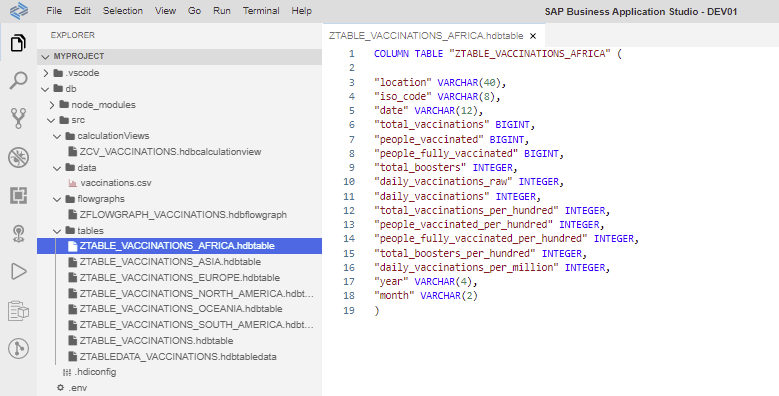This screenshot has height=396, width=779.
Task: Open the Search magnifier in activity bar
Action: click(18, 80)
